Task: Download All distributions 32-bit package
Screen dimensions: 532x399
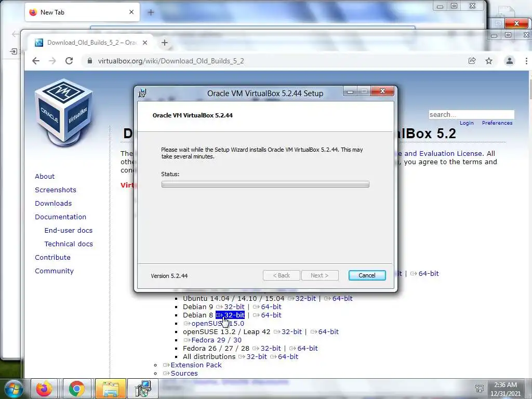Action: (252, 356)
